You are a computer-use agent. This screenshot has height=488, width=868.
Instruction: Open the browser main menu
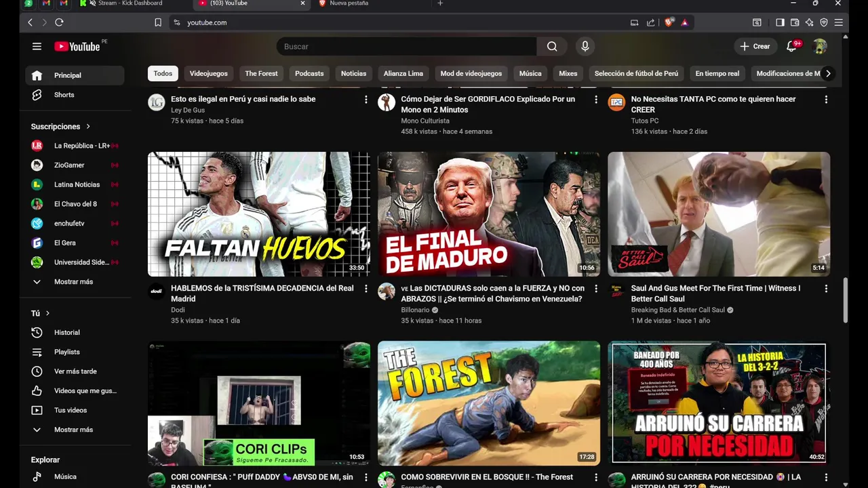(x=839, y=22)
